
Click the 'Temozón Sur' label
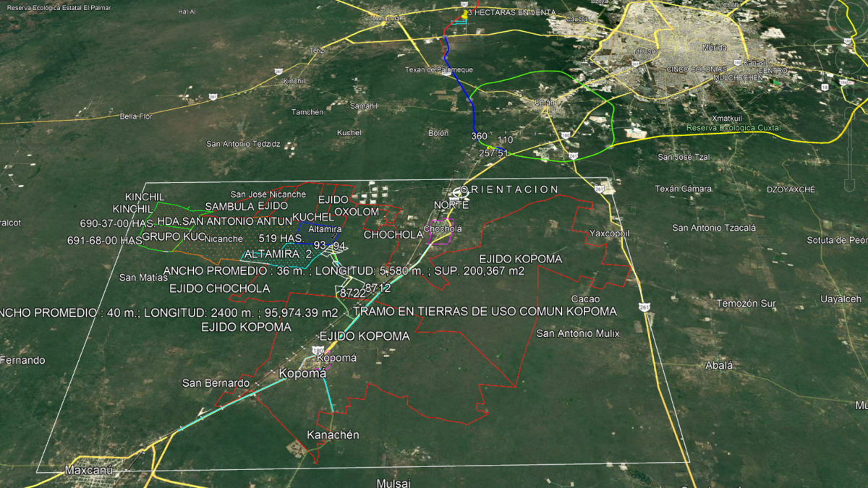coord(746,304)
